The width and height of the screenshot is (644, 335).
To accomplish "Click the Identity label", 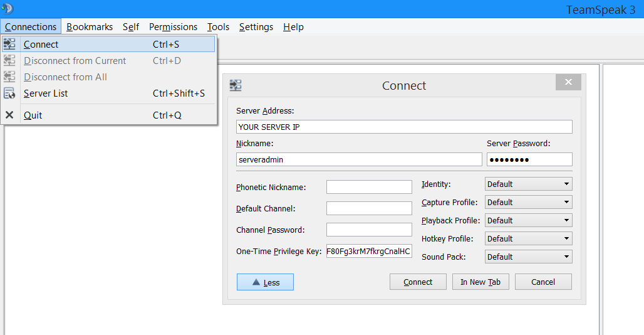I will pos(436,184).
